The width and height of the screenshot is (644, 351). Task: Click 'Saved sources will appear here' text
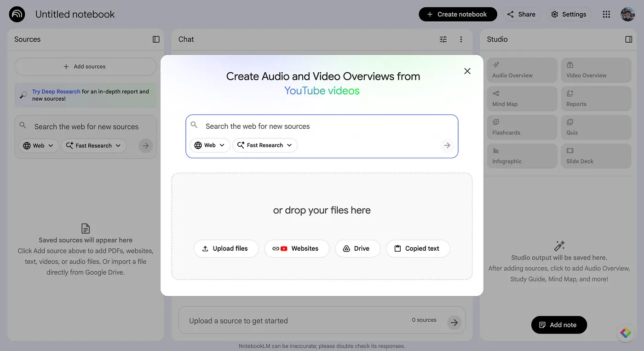[x=86, y=240]
